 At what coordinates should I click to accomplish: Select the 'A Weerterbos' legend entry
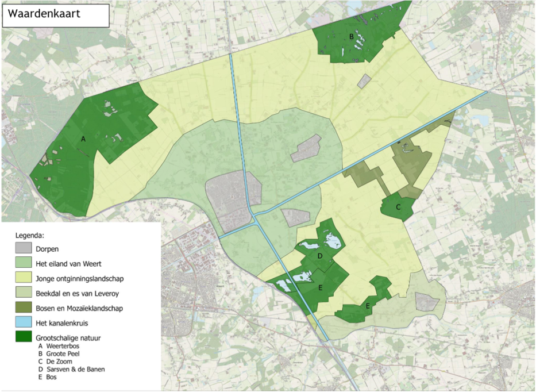click(60, 347)
